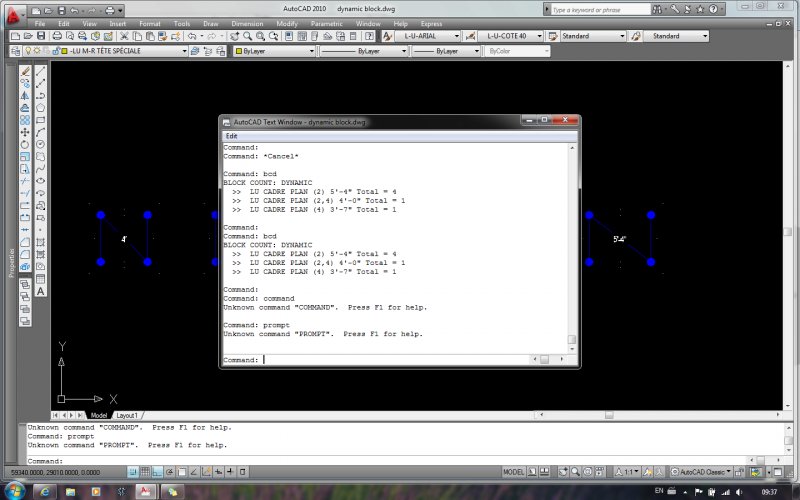Screen dimensions: 800x500
Task: Toggle Ortho Mode in status bar
Action: [x=157, y=472]
